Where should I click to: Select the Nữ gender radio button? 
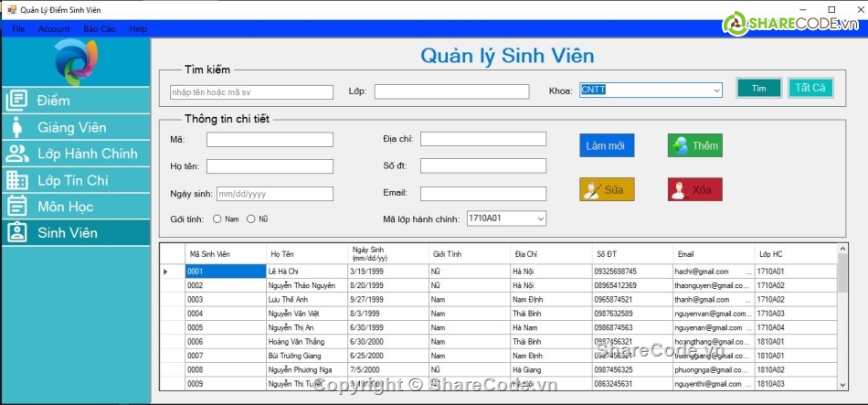click(x=250, y=219)
